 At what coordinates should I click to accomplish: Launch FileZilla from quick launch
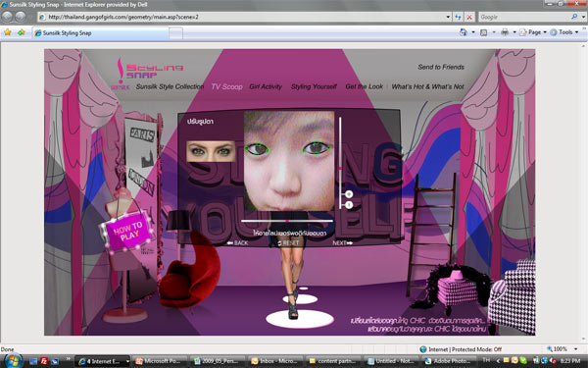(44, 361)
